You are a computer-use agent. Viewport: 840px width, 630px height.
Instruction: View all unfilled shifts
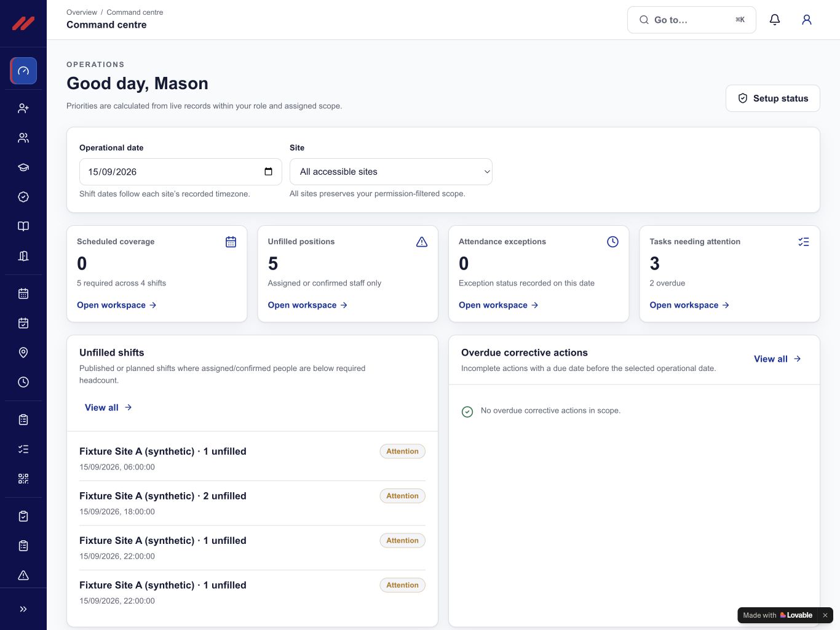click(x=108, y=407)
